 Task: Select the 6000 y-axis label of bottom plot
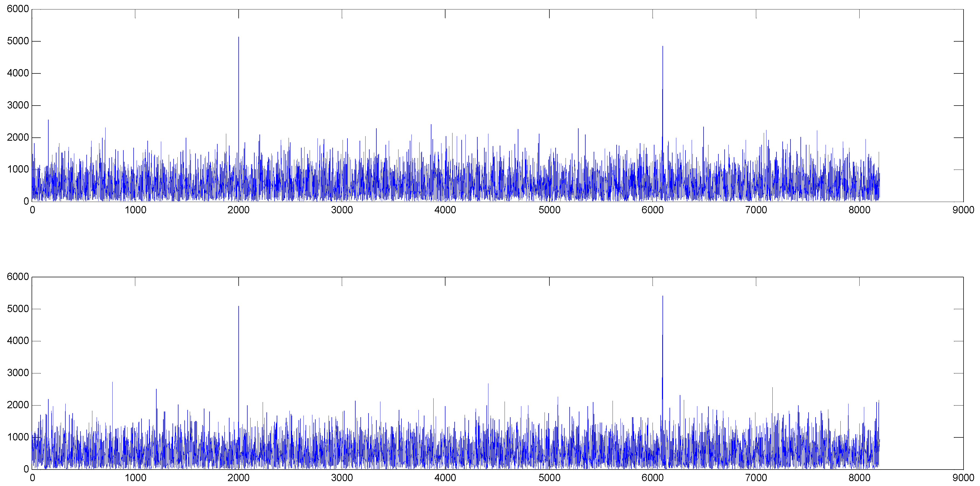pyautogui.click(x=18, y=277)
